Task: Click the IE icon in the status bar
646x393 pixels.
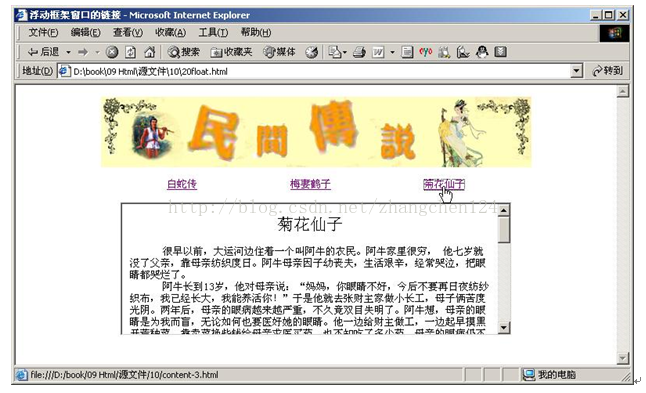Action: tap(21, 375)
